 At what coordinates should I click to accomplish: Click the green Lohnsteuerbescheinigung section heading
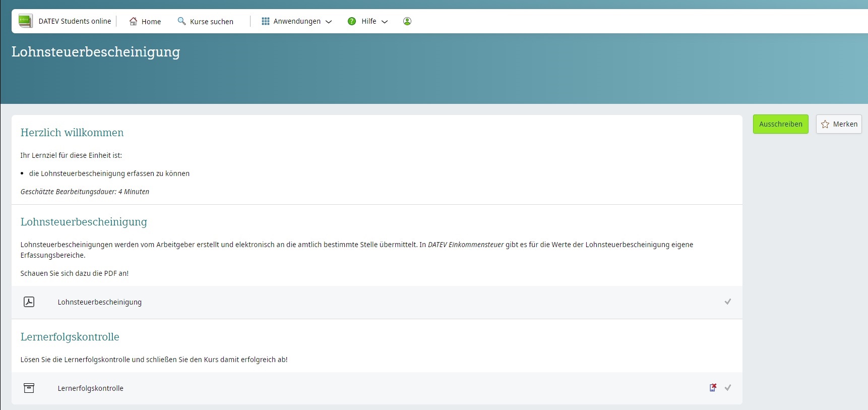point(84,222)
